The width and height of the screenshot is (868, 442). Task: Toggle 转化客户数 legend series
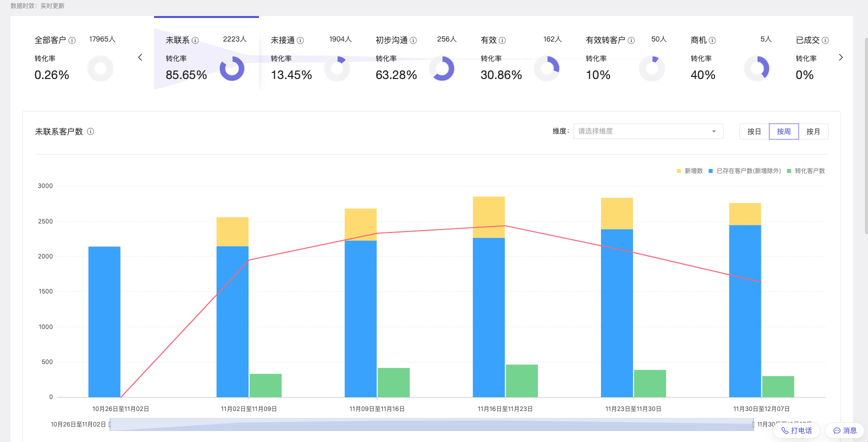pos(806,171)
